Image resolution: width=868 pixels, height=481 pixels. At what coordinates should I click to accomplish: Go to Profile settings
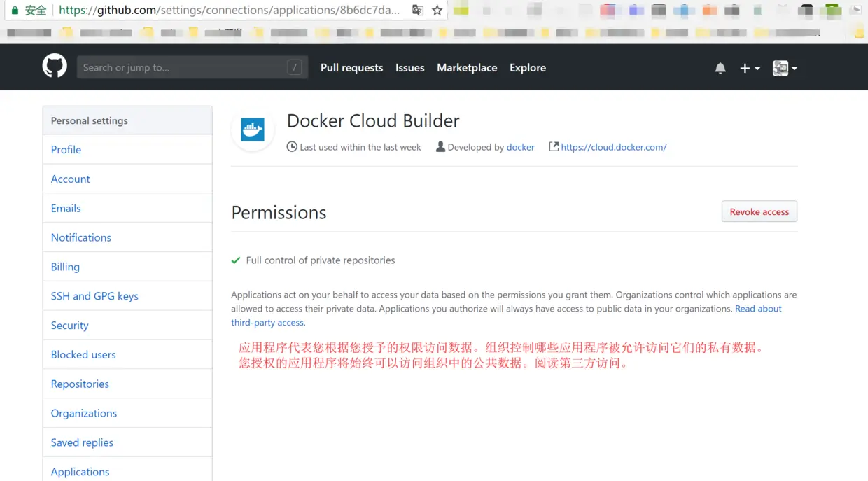click(127, 150)
